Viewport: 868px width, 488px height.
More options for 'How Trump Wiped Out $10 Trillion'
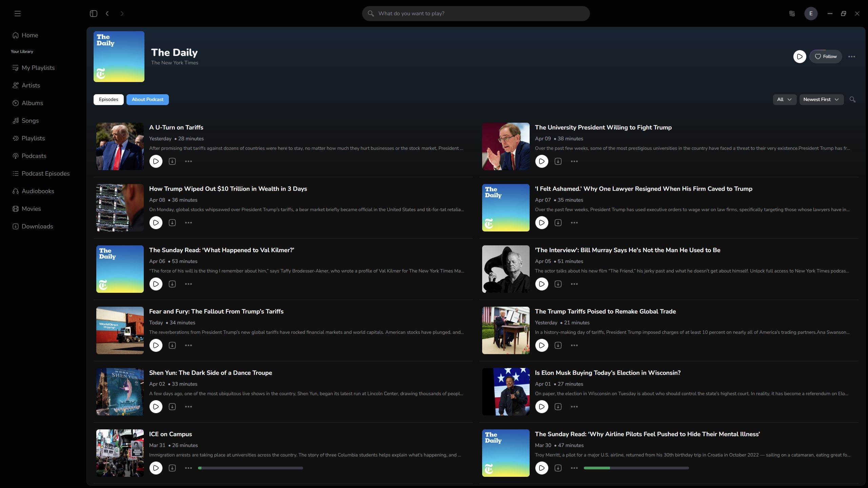[x=189, y=223]
